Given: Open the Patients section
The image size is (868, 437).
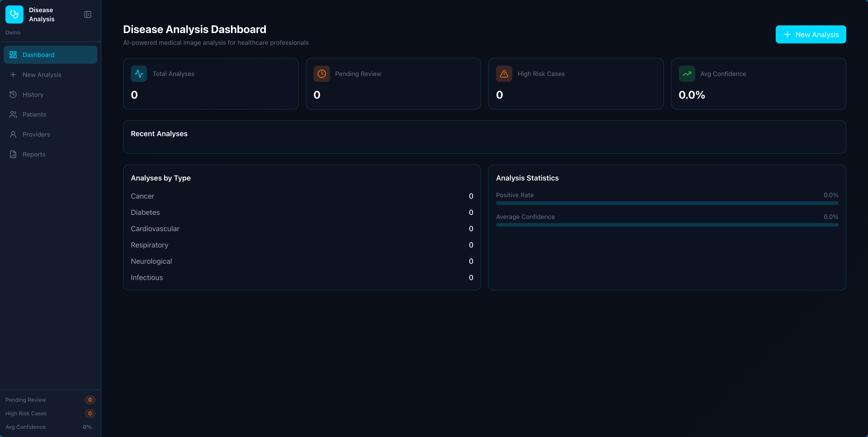Looking at the screenshot, I should point(50,114).
